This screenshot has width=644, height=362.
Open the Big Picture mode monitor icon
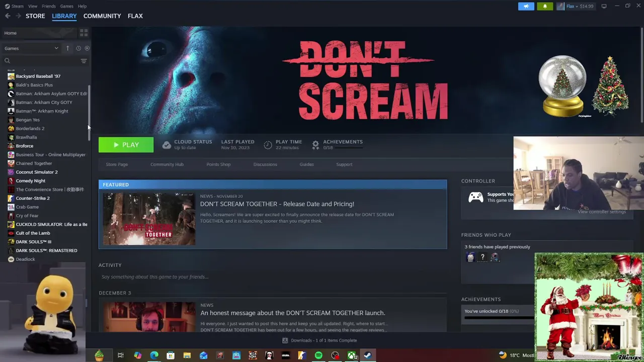click(604, 6)
